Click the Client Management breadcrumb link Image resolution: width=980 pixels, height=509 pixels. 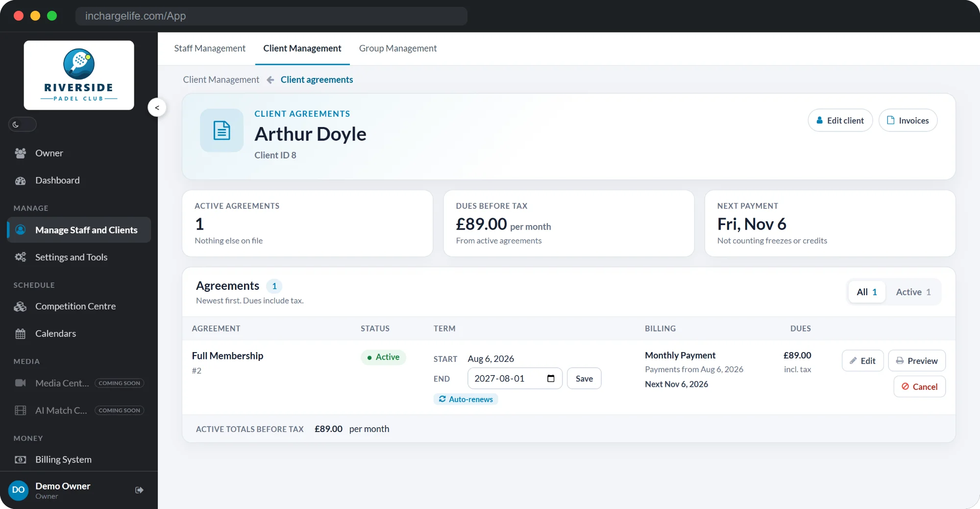point(221,80)
